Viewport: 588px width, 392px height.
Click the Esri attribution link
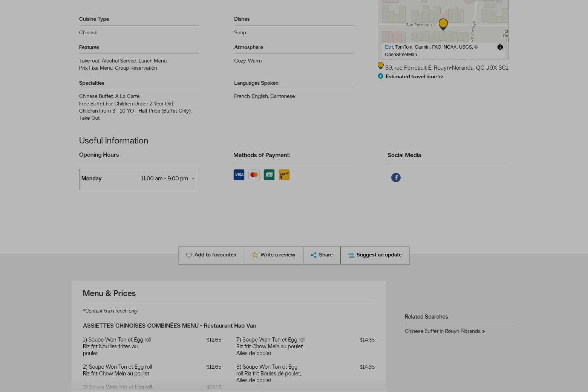[x=389, y=47]
